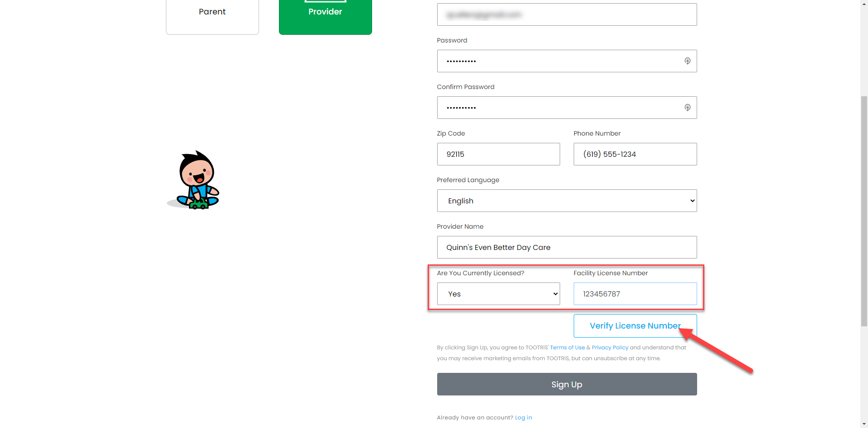Open the Terms of Use link
Image resolution: width=868 pixels, height=428 pixels.
click(567, 348)
